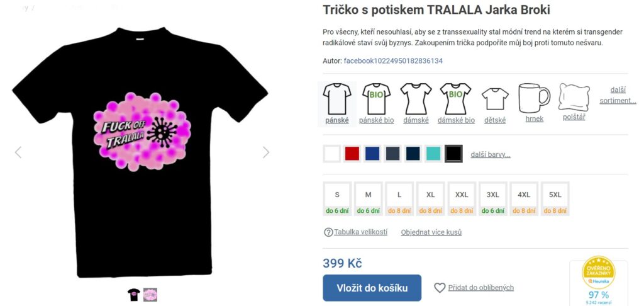Show next product image with right arrow

(x=266, y=152)
